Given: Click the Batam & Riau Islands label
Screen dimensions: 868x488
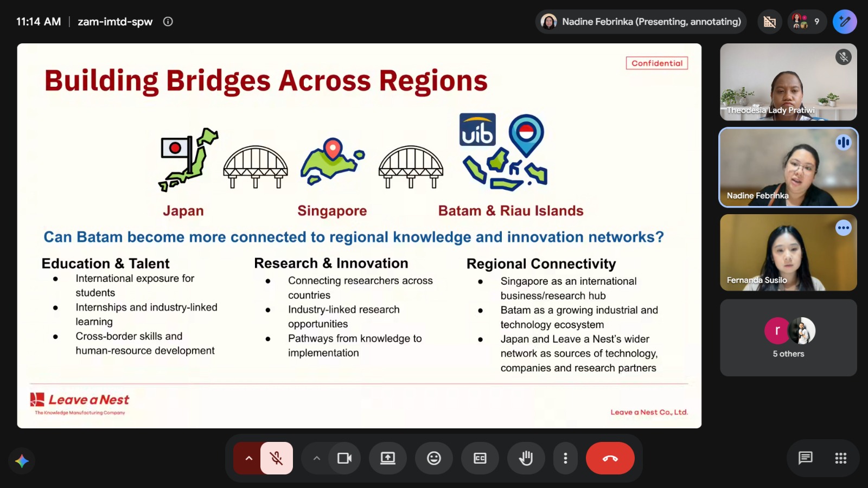Looking at the screenshot, I should (x=511, y=211).
